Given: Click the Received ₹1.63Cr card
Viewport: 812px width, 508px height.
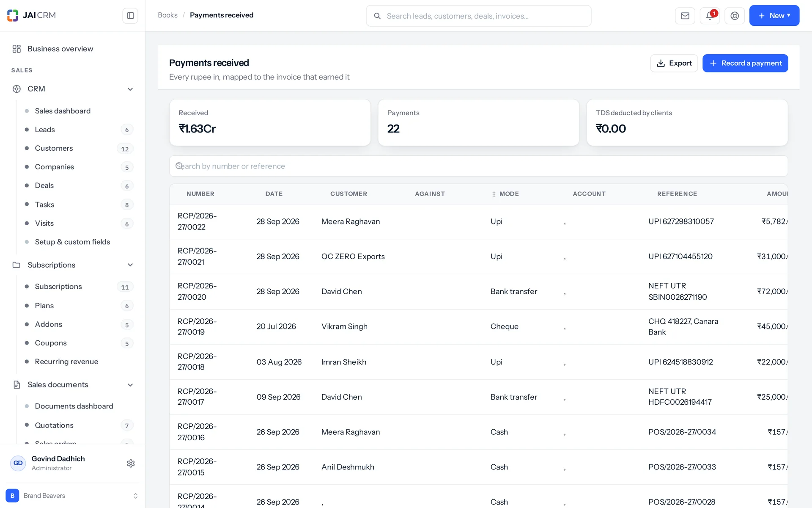Looking at the screenshot, I should [270, 123].
